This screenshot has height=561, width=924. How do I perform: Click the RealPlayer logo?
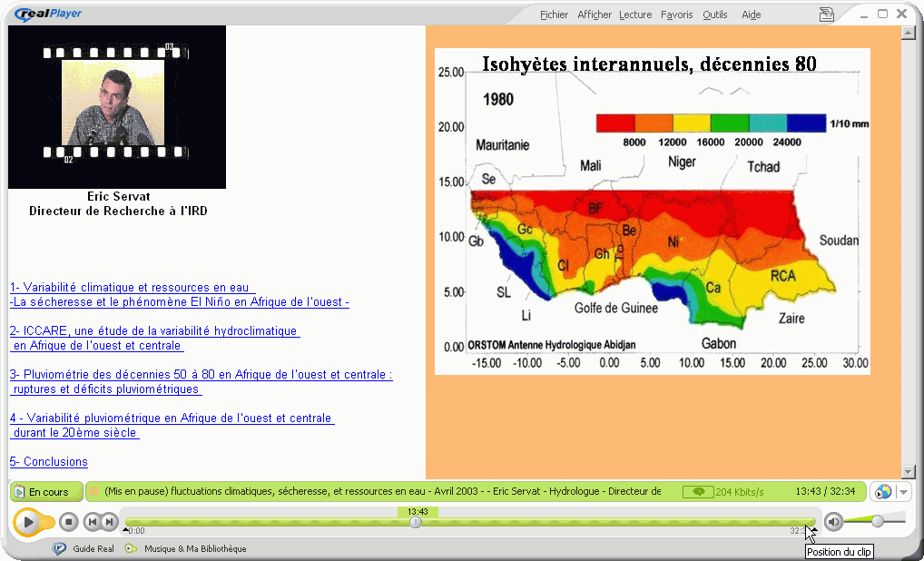[49, 14]
